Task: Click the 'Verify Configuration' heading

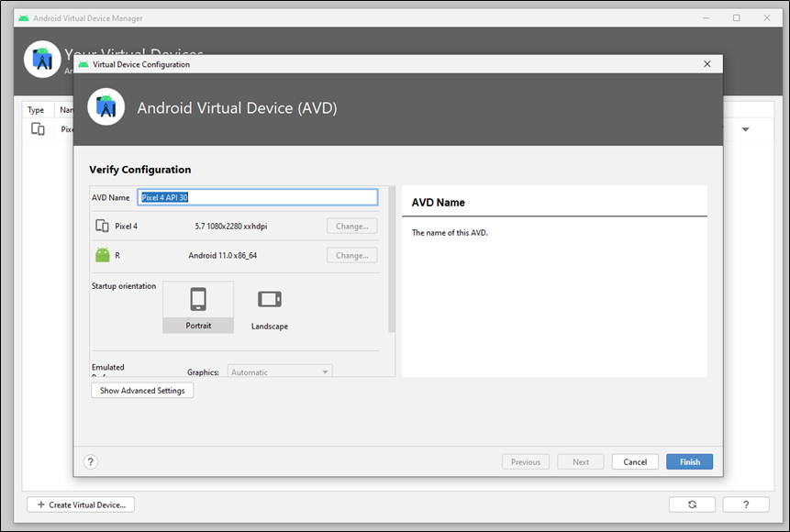Action: (140, 170)
